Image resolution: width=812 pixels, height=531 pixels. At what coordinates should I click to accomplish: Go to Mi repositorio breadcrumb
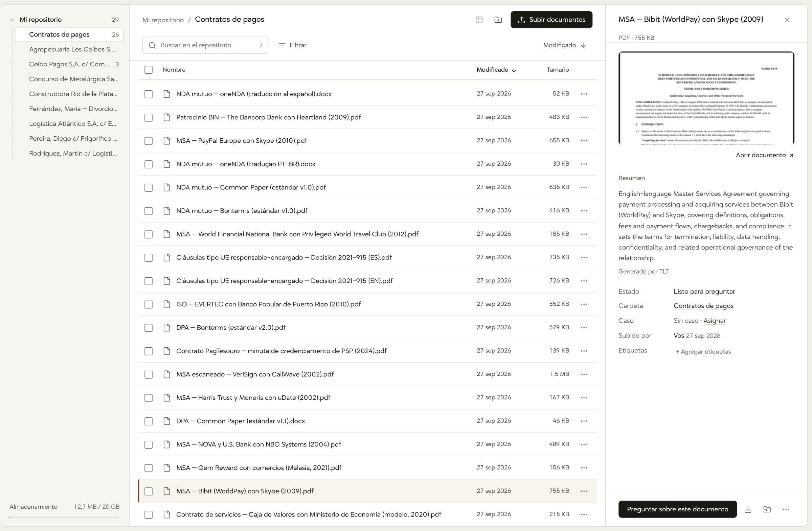tap(163, 20)
